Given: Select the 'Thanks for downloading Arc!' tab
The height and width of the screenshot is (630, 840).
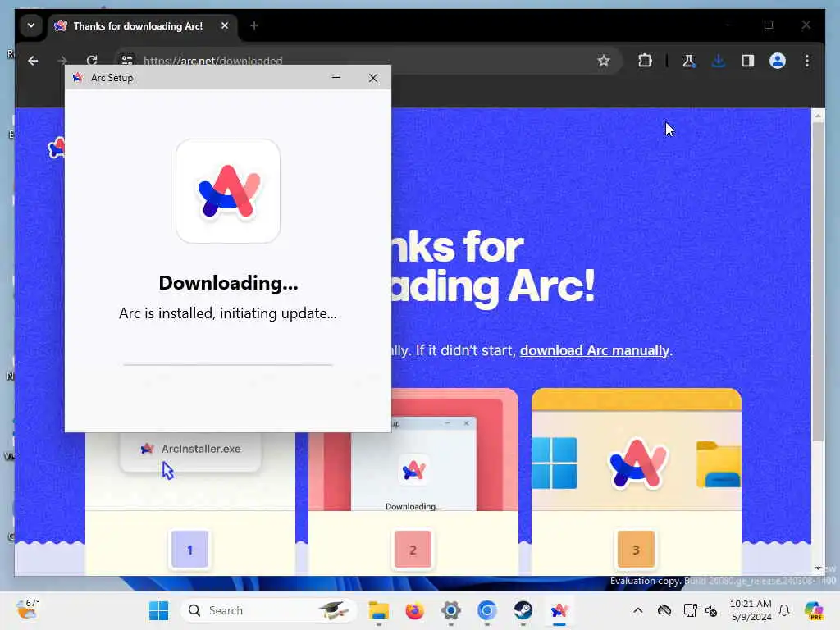Looking at the screenshot, I should (138, 25).
